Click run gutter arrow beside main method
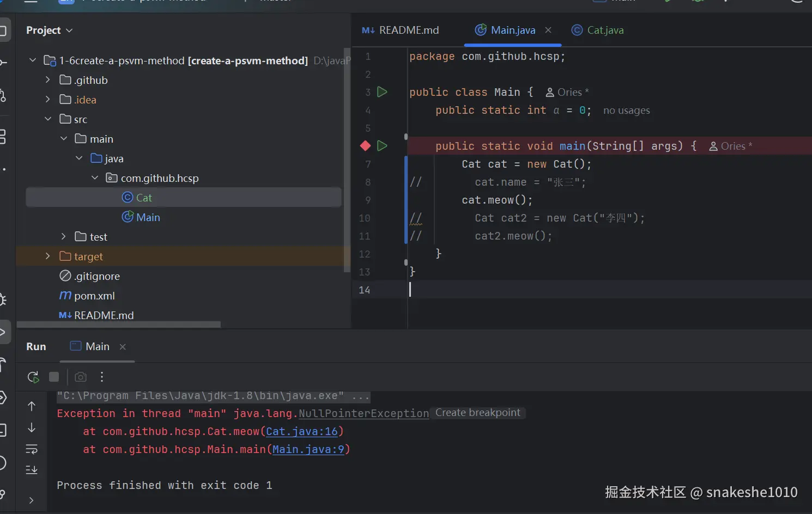 pyautogui.click(x=383, y=146)
